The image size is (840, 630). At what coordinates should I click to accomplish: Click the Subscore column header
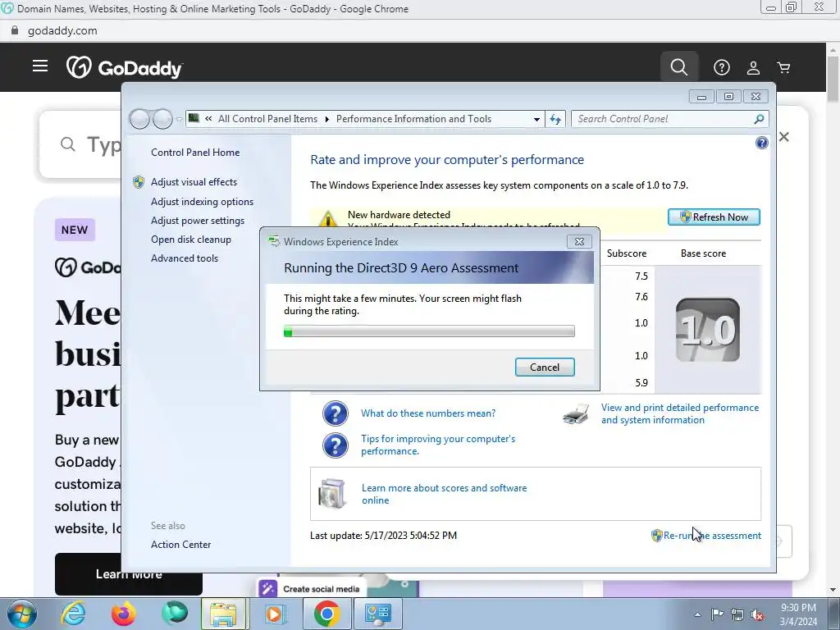[x=626, y=253]
